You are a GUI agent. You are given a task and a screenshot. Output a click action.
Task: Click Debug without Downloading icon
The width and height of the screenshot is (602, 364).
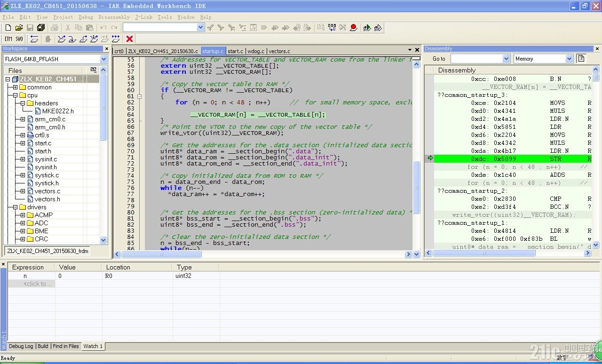(x=378, y=28)
